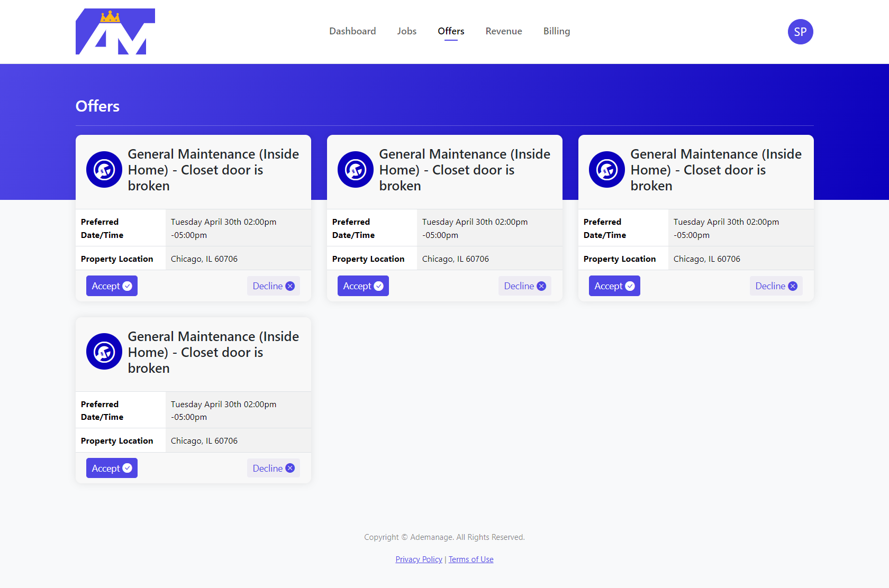Open the SP user avatar menu
The height and width of the screenshot is (588, 889).
click(800, 32)
